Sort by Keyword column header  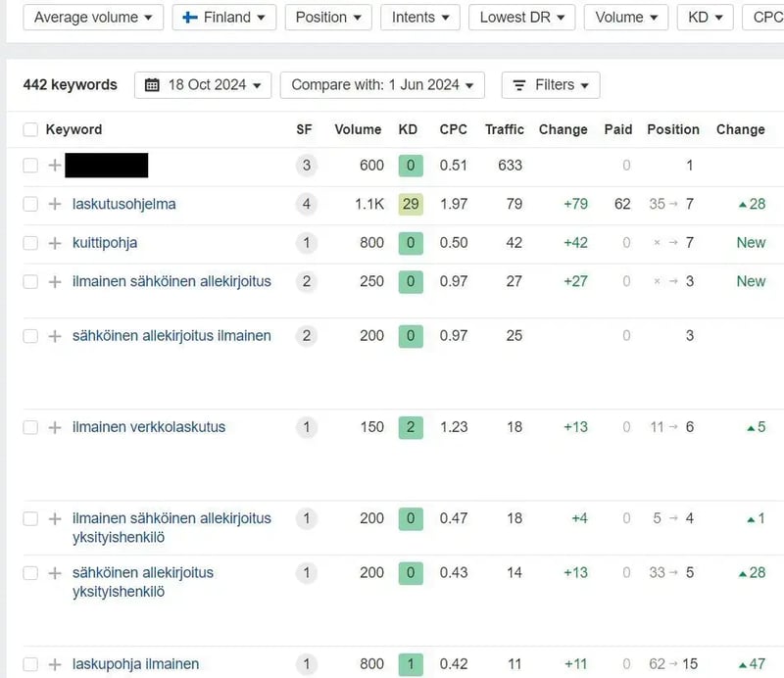(74, 129)
